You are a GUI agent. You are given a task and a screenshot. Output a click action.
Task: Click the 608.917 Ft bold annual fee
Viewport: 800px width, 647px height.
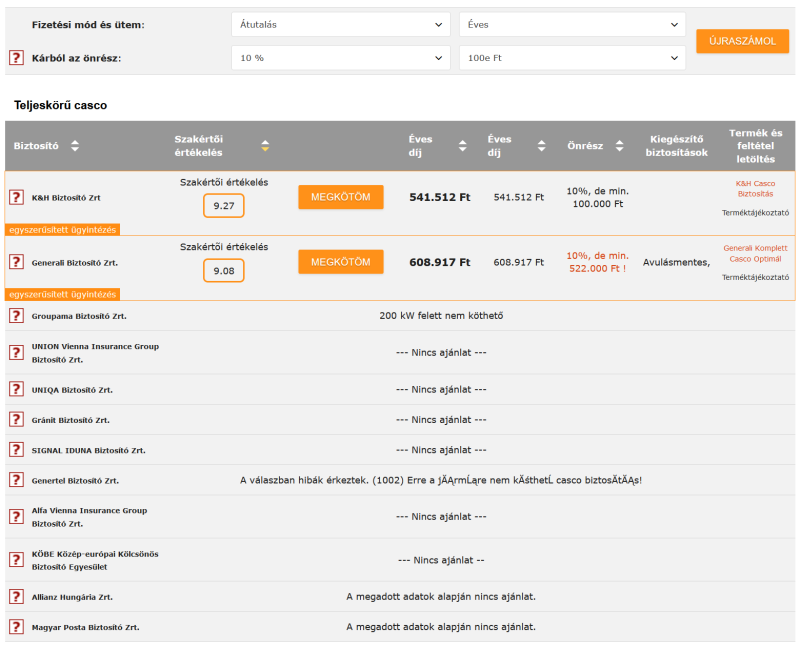tap(439, 262)
